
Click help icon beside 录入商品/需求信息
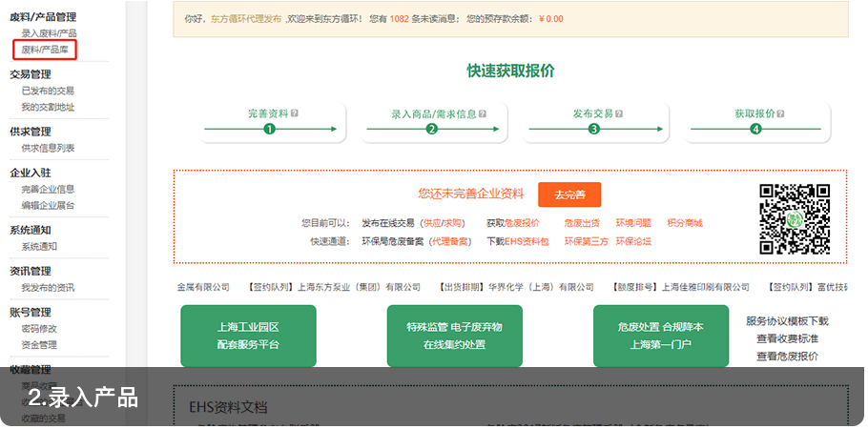(482, 113)
